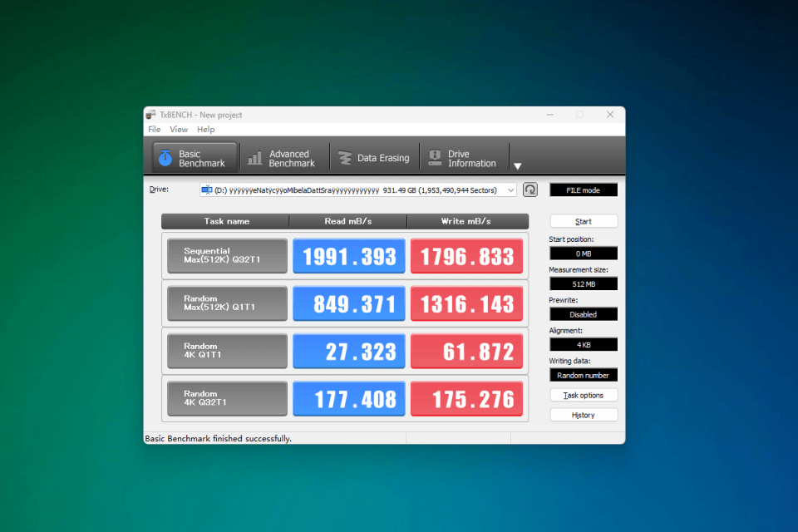Click the Random 4K Q1T1 task button
The image size is (798, 532).
coord(227,351)
